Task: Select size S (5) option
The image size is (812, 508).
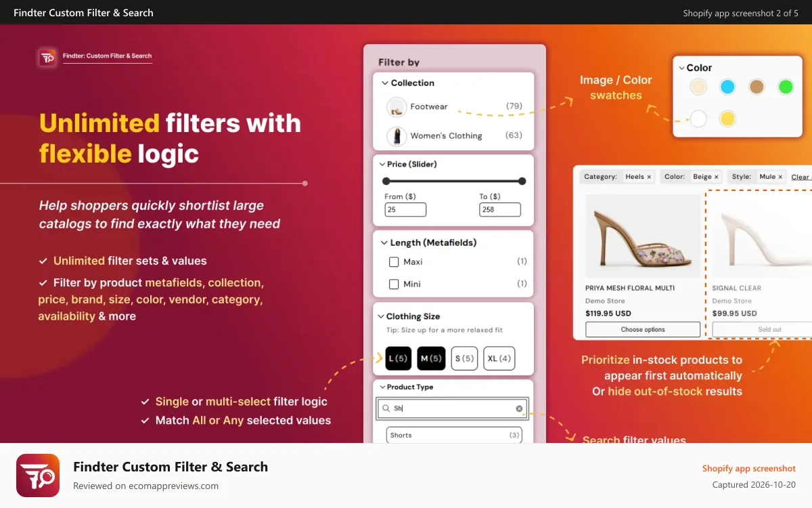Action: (x=464, y=358)
